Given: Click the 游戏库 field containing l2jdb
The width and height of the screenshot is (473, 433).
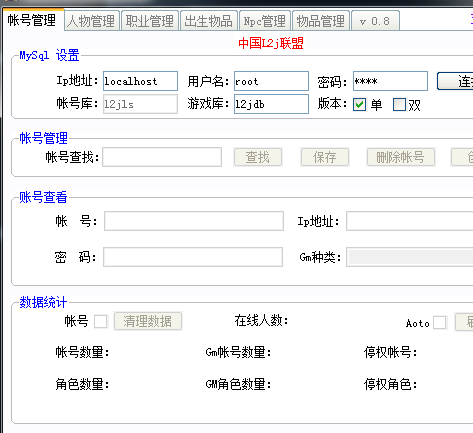Looking at the screenshot, I should tap(271, 104).
